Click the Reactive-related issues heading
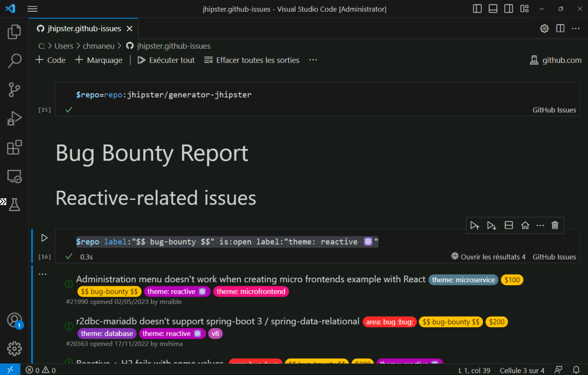 pos(156,198)
